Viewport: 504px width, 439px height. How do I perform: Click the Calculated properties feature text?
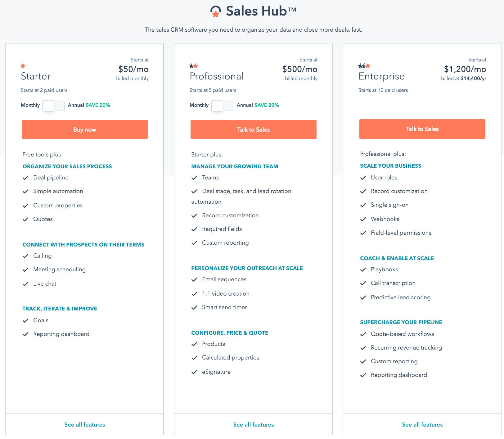pos(230,358)
